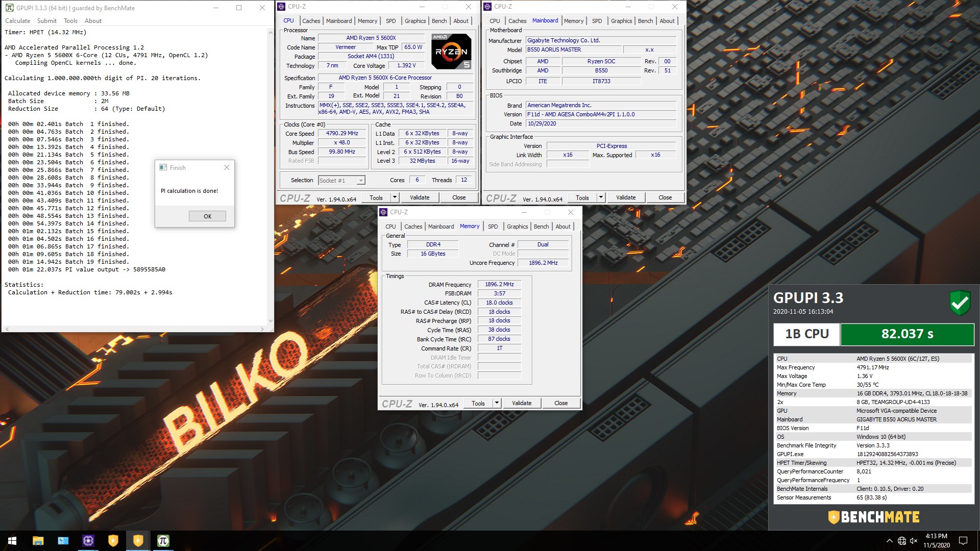Image resolution: width=980 pixels, height=551 pixels.
Task: Click the Command Rate 1T value
Action: 499,348
